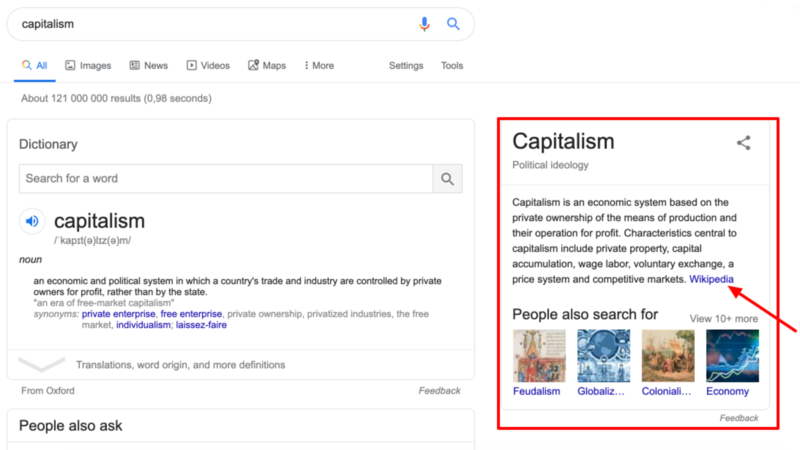Switch to the News tab
The width and height of the screenshot is (800, 450).
point(148,66)
